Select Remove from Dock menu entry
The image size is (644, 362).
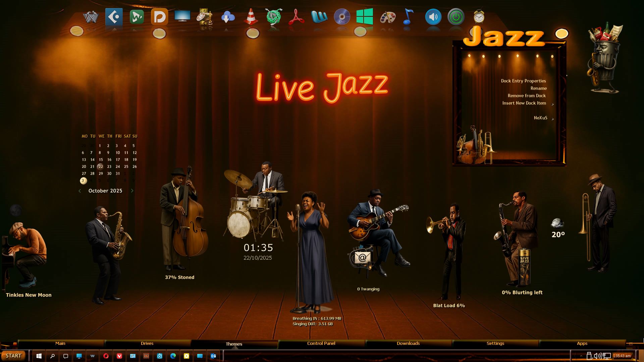[526, 96]
